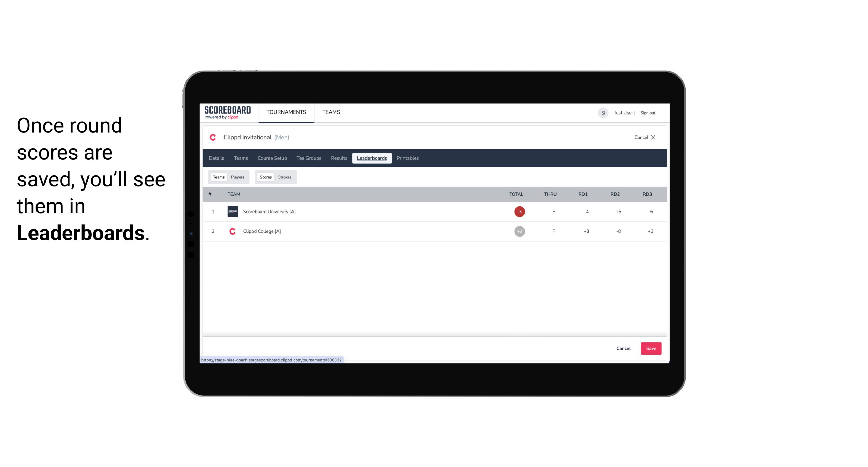Viewport: 868px width, 467px height.
Task: Toggle the Teams filter view
Action: (218, 177)
